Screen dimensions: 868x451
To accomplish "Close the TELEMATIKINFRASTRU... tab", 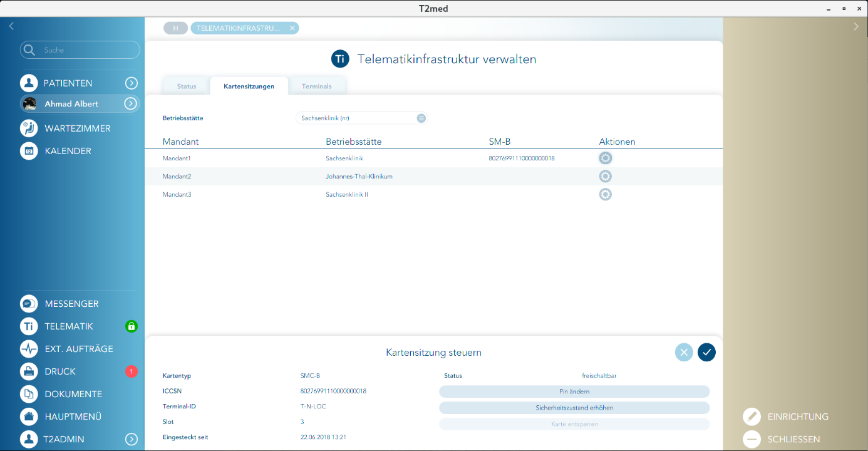I will pos(292,28).
